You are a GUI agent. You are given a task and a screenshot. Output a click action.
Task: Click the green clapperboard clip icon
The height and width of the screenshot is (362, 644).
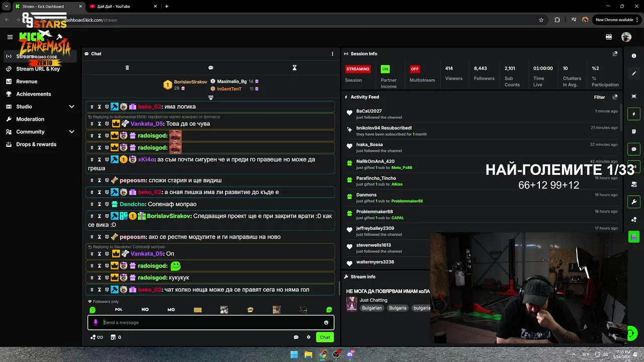pos(634,237)
